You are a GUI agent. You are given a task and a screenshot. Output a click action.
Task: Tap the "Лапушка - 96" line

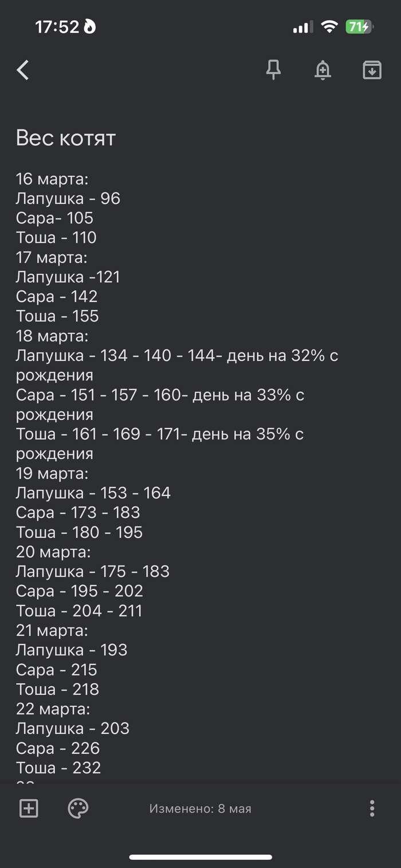point(68,198)
